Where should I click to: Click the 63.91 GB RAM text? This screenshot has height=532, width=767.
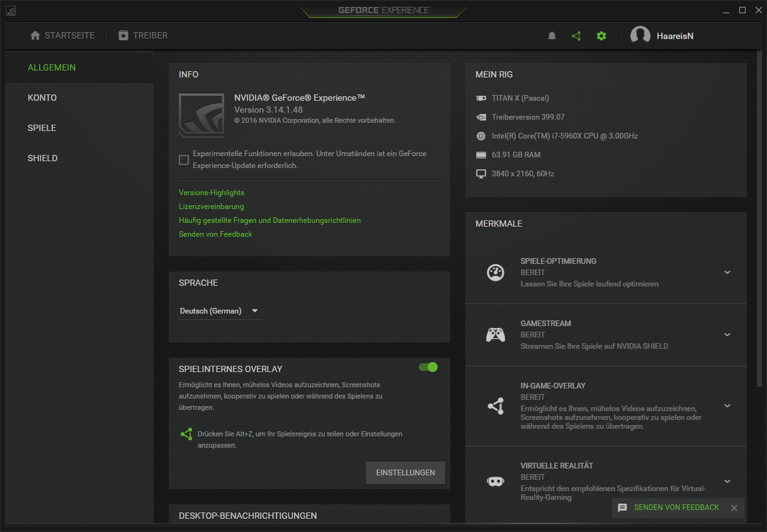516,155
